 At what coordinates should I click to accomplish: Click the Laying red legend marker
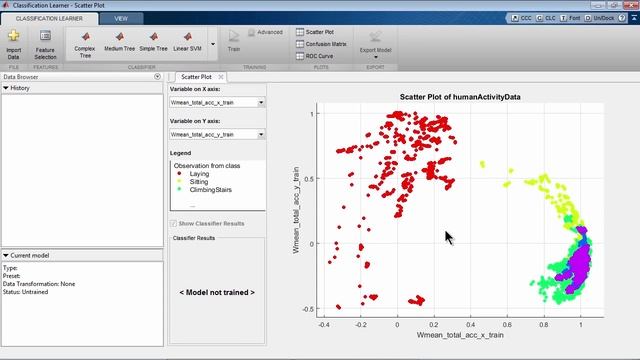click(179, 173)
